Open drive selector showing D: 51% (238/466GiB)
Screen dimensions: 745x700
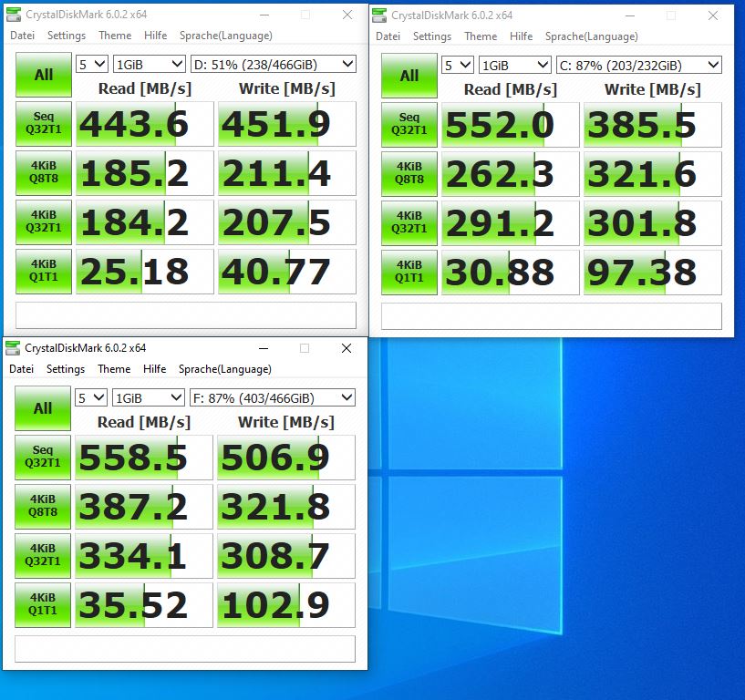coord(274,64)
